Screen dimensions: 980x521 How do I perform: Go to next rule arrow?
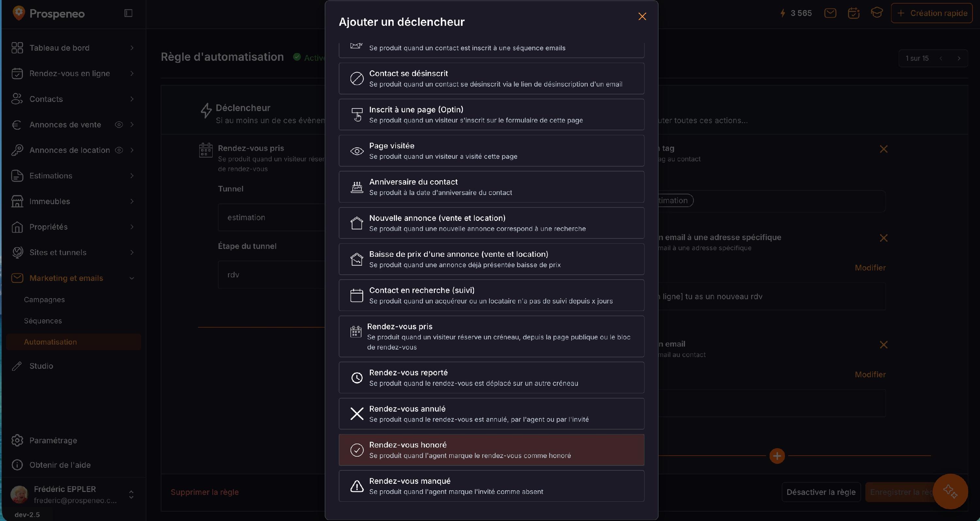pyautogui.click(x=959, y=58)
